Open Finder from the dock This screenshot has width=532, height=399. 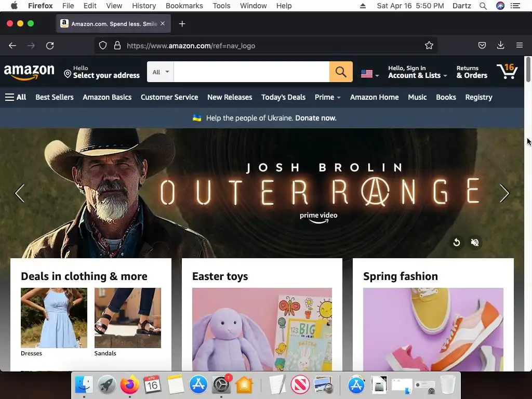click(84, 385)
